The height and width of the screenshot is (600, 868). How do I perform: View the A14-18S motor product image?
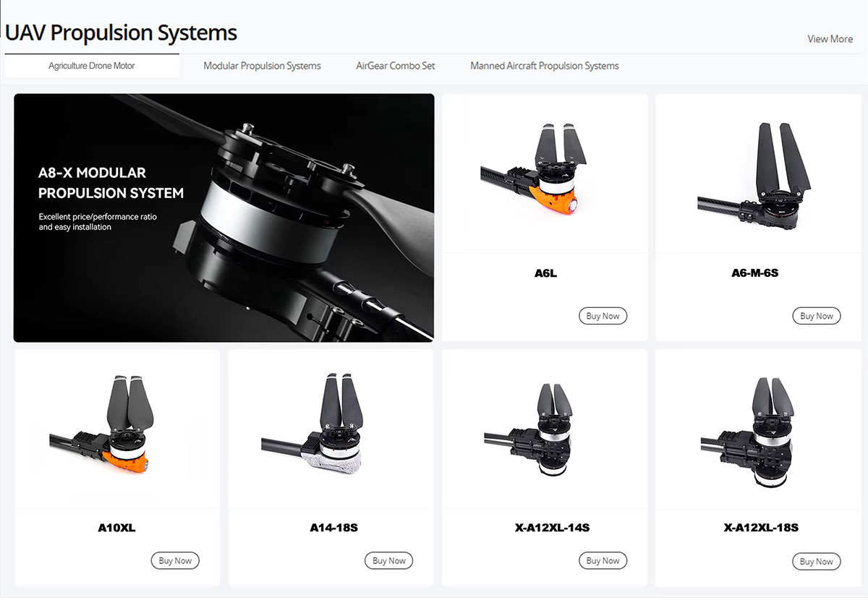tap(331, 428)
